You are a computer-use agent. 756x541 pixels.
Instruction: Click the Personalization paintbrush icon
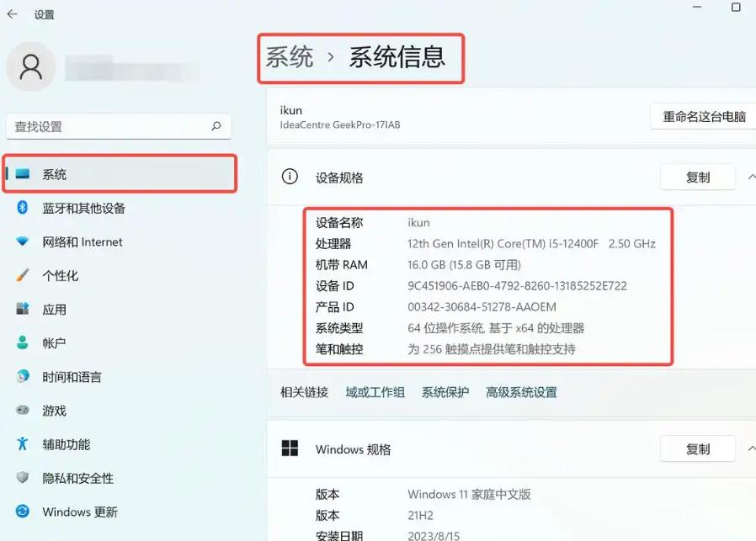tap(22, 275)
